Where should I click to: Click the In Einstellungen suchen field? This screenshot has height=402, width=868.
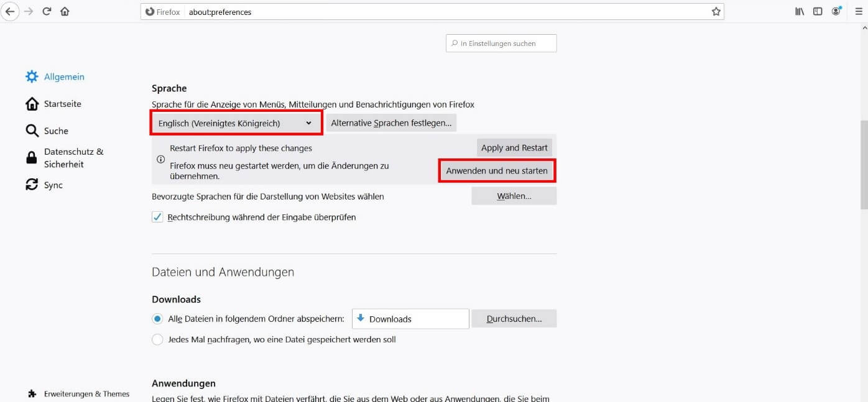tap(501, 43)
